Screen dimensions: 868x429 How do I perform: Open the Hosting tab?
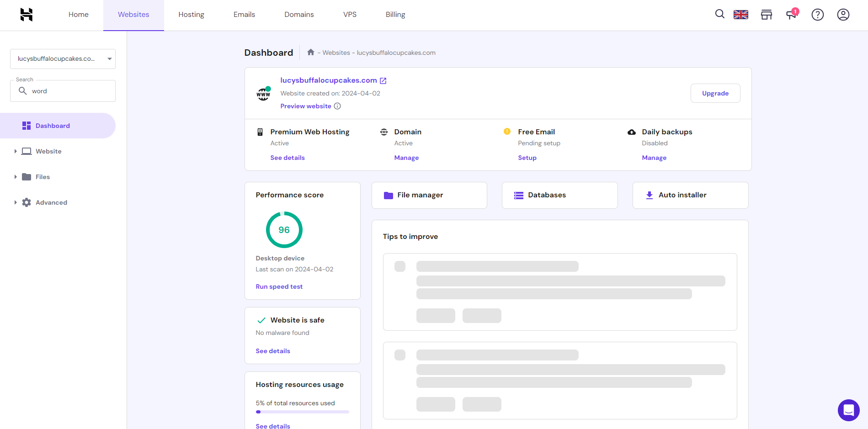(191, 15)
